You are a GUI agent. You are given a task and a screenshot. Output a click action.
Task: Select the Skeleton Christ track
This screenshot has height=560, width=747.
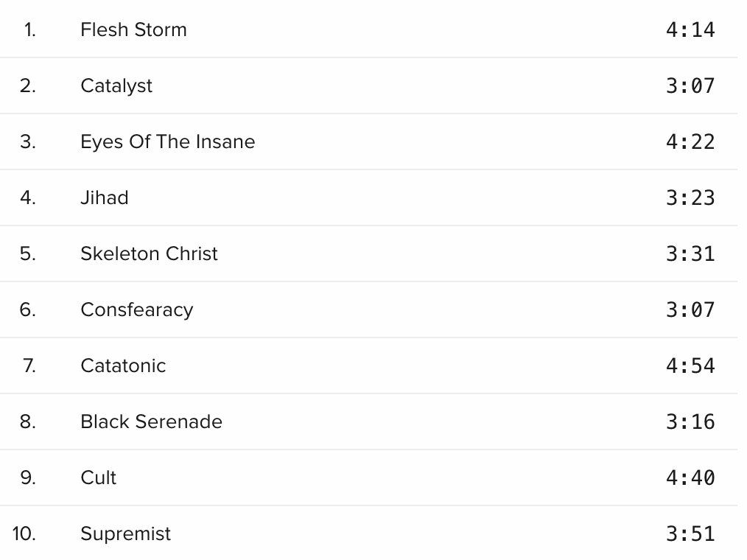pyautogui.click(x=149, y=253)
